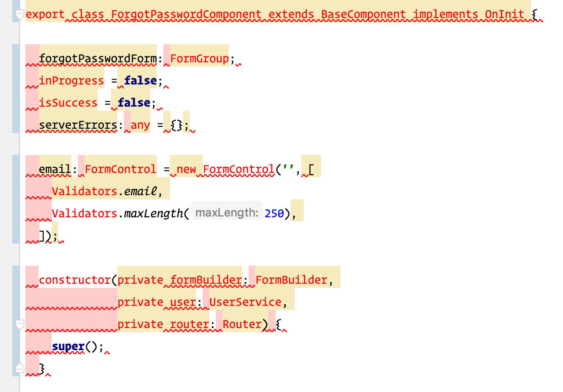Image resolution: width=563 pixels, height=392 pixels.
Task: Click the number '250'
Action: coord(275,214)
